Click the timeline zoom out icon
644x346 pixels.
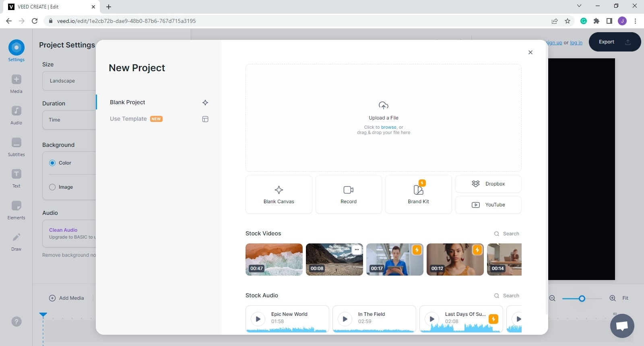tap(552, 298)
